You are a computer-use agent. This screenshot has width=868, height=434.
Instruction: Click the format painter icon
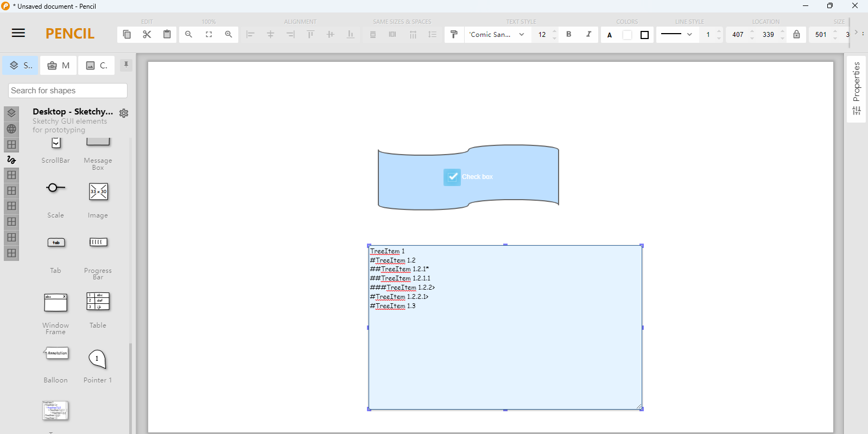[x=454, y=34]
